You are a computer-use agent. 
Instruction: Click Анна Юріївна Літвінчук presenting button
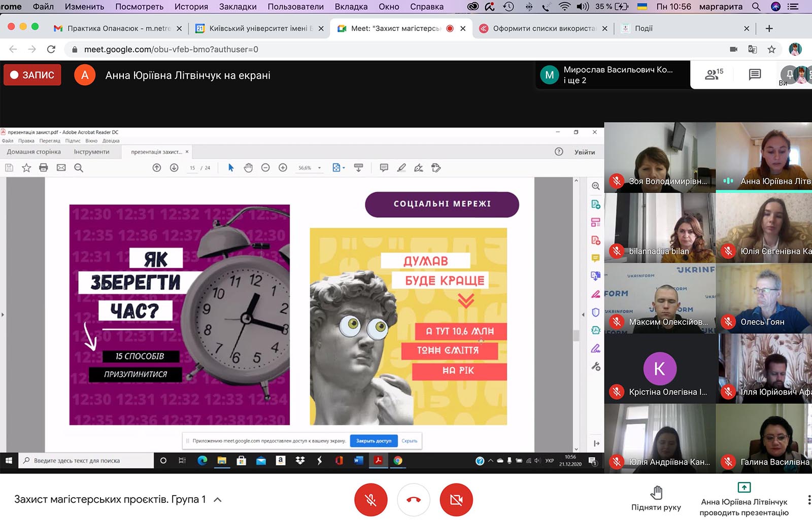743,500
